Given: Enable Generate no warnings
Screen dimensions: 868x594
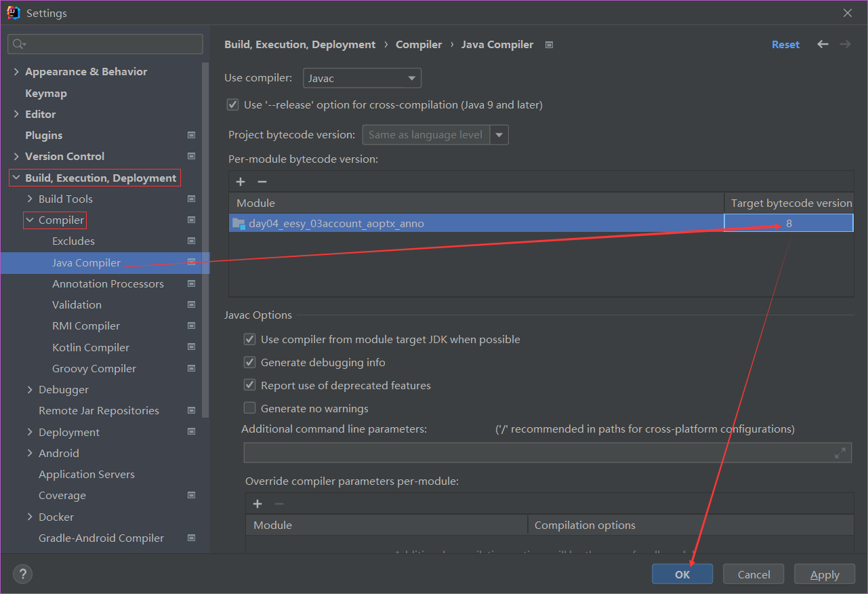Looking at the screenshot, I should click(249, 408).
